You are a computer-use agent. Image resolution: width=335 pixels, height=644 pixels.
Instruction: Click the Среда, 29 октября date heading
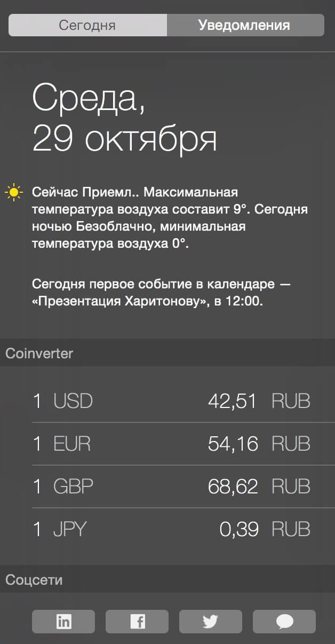124,118
